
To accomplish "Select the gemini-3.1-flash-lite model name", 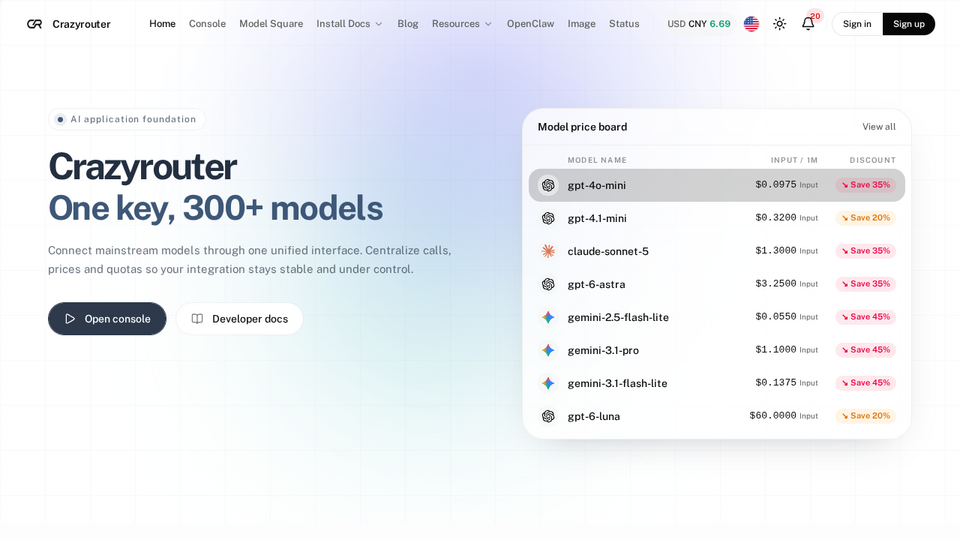I will pos(617,383).
